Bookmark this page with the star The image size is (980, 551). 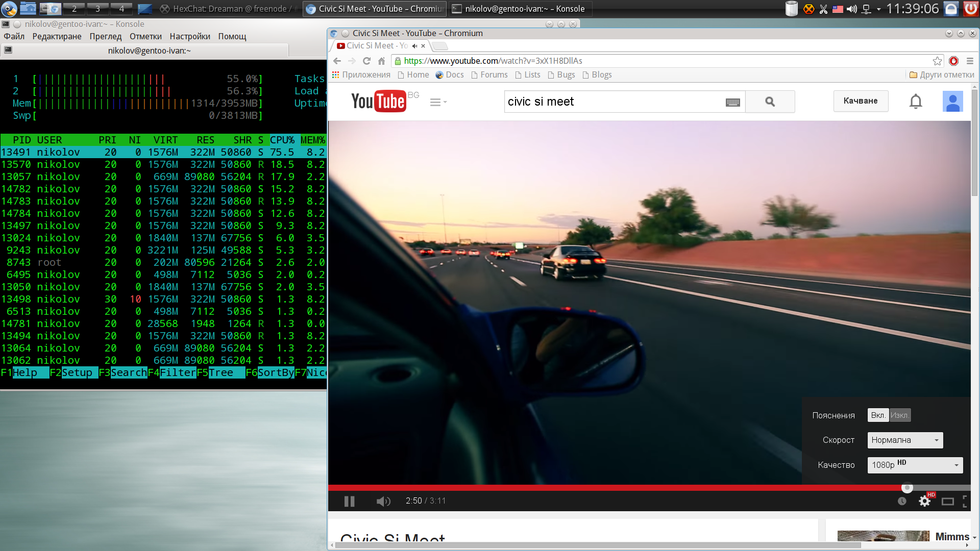pos(937,61)
